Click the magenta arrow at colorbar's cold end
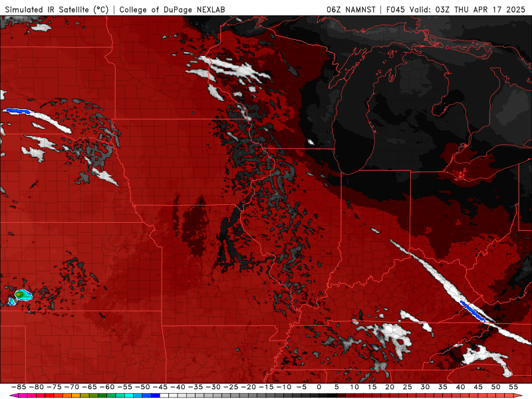Screen dimensions: 532x399 (13, 396)
